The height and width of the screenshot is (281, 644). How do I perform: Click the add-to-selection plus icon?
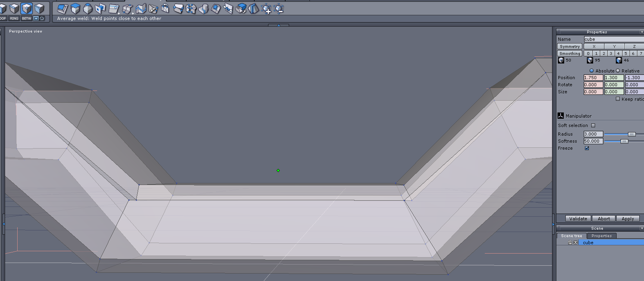266,8
